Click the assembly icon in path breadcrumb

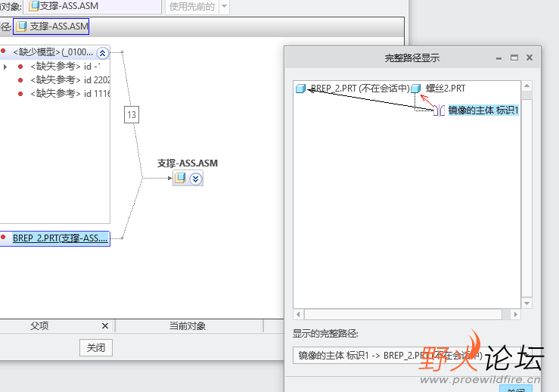click(21, 26)
